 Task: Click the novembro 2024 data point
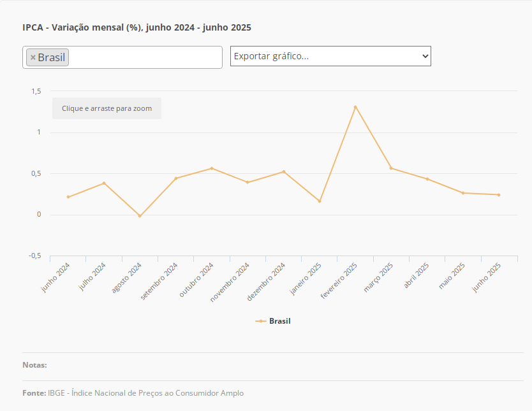tap(248, 182)
